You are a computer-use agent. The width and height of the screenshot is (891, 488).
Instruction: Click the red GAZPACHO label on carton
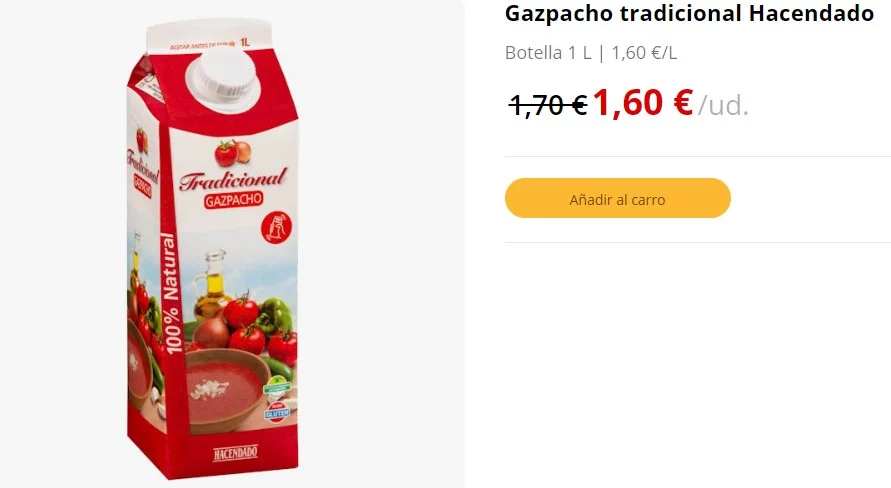tap(234, 200)
